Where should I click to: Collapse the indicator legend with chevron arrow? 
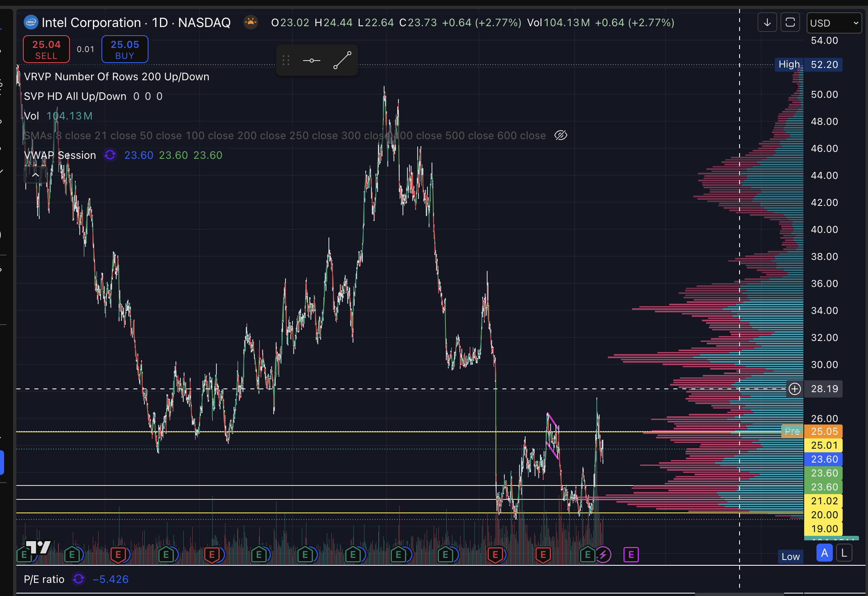pos(36,175)
